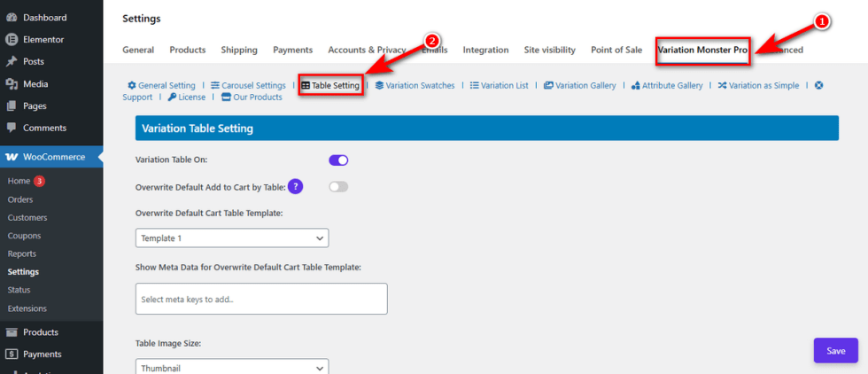The image size is (868, 374).
Task: Open the Variation as Simple link
Action: click(x=763, y=85)
